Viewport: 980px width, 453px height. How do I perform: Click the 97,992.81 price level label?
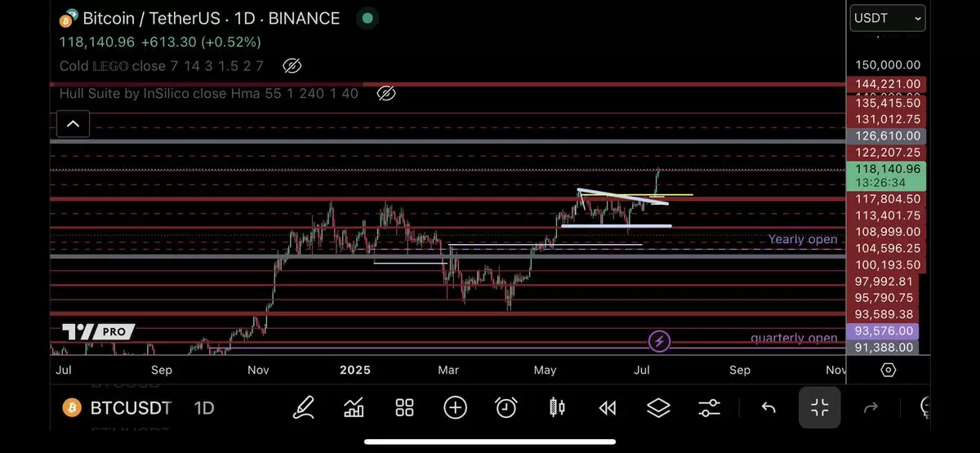(x=883, y=282)
